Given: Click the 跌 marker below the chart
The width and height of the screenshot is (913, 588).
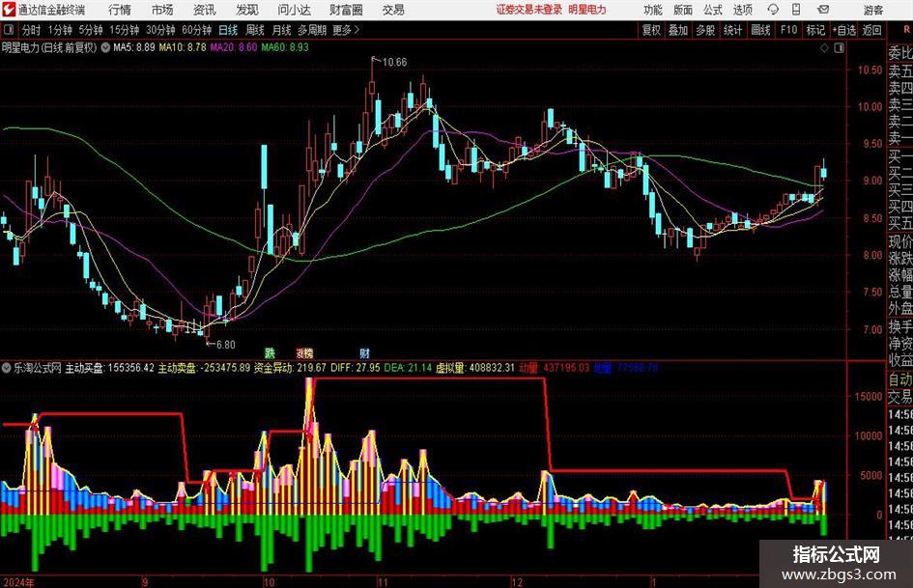Looking at the screenshot, I should point(270,352).
